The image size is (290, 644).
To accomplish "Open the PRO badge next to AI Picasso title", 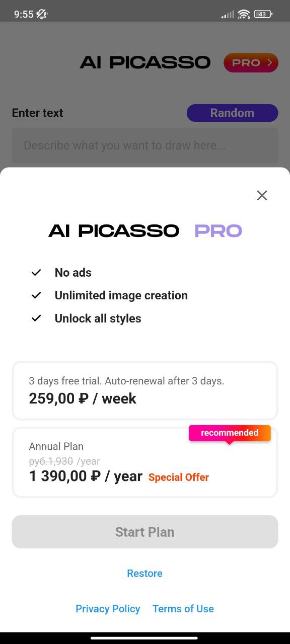I will (250, 62).
